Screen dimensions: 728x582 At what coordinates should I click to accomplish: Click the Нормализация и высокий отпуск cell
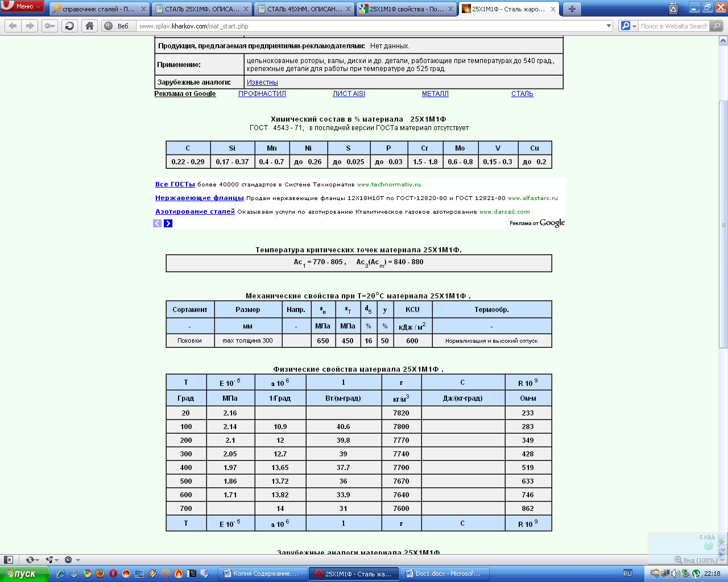coord(491,340)
